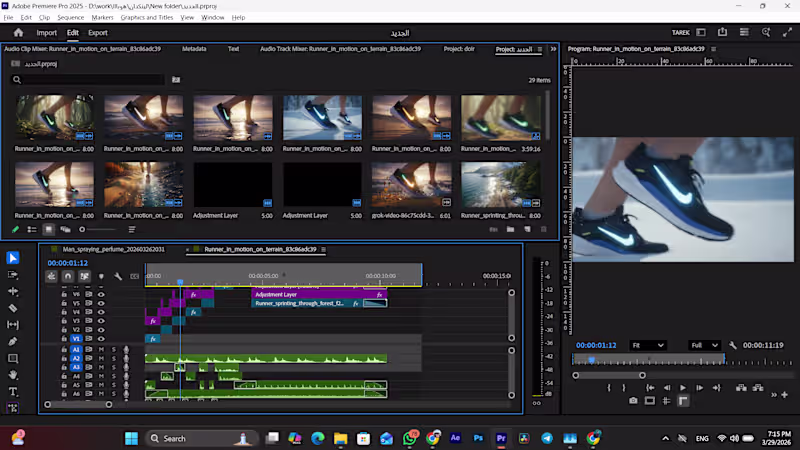
Task: Switch to Metadata tab
Action: pos(194,49)
